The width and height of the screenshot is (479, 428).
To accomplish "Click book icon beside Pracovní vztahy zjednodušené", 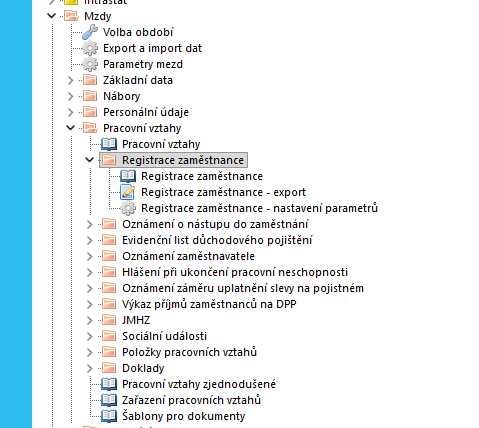I will [109, 384].
